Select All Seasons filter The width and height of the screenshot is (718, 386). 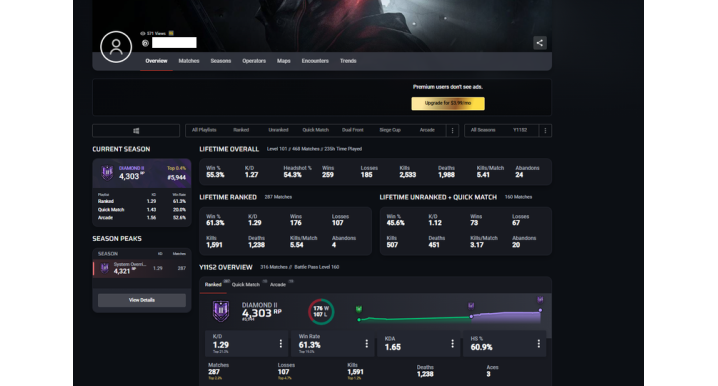(x=483, y=130)
